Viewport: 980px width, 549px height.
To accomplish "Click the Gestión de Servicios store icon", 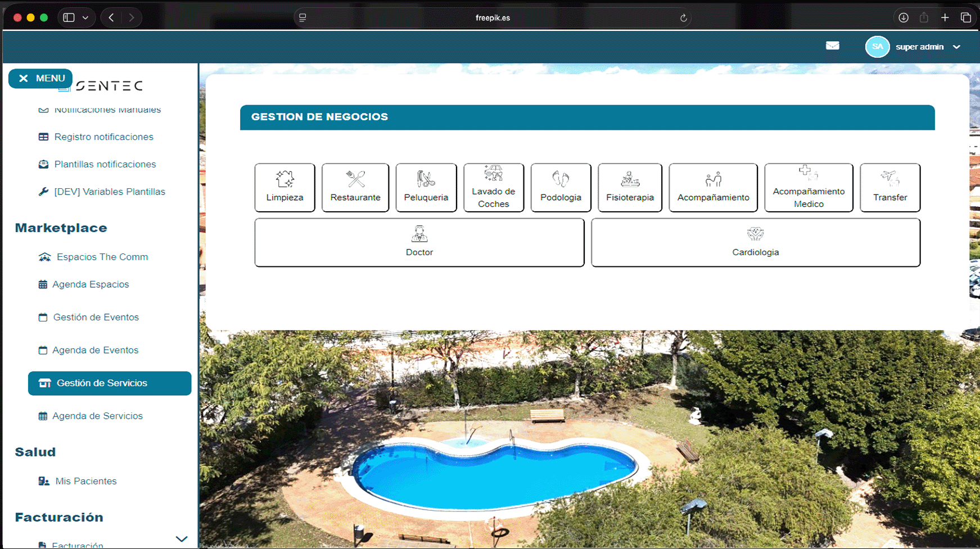I will point(44,383).
